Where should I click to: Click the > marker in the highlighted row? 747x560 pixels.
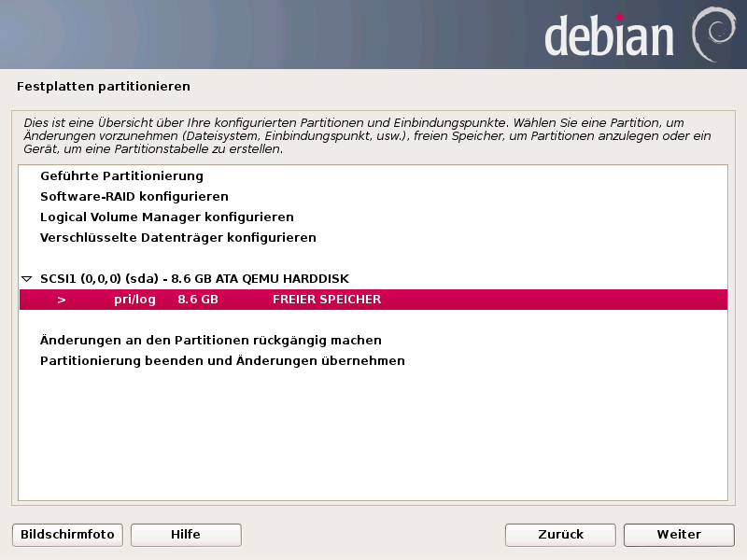[x=62, y=300]
